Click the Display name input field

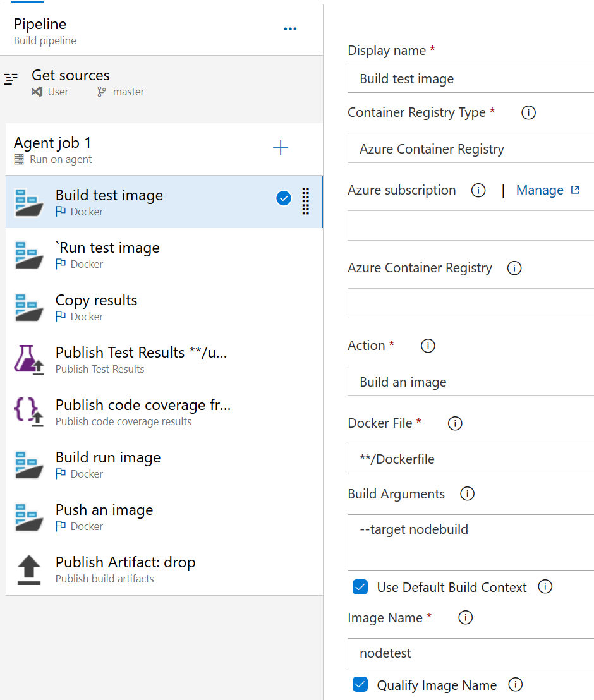pyautogui.click(x=471, y=78)
